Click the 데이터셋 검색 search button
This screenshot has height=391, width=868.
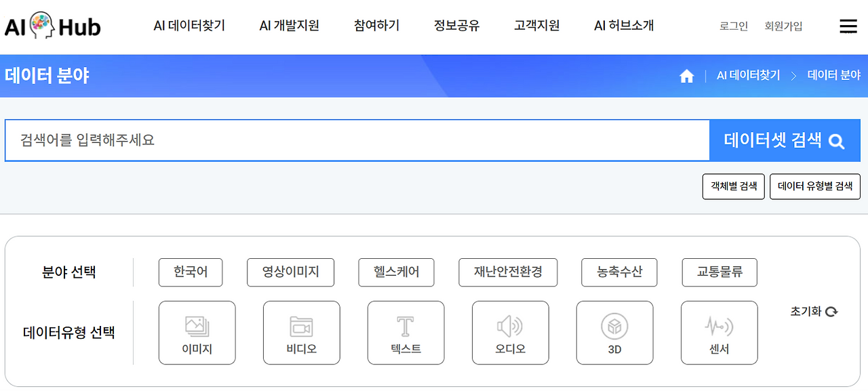coord(785,140)
